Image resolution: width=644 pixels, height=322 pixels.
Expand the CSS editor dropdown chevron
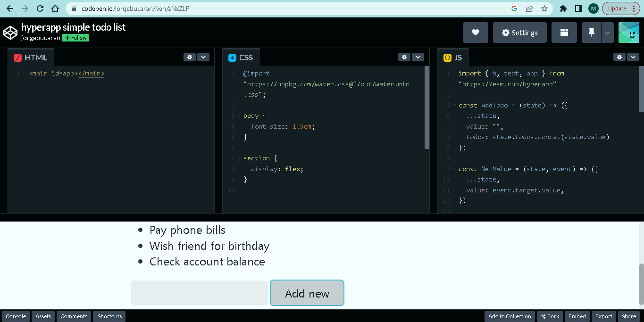(x=418, y=57)
